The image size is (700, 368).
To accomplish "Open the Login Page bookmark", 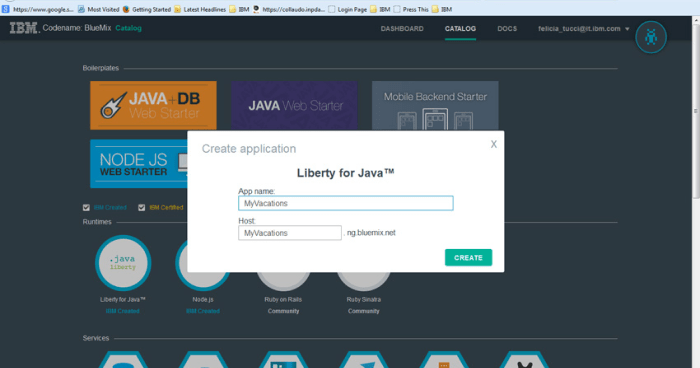I will point(348,9).
